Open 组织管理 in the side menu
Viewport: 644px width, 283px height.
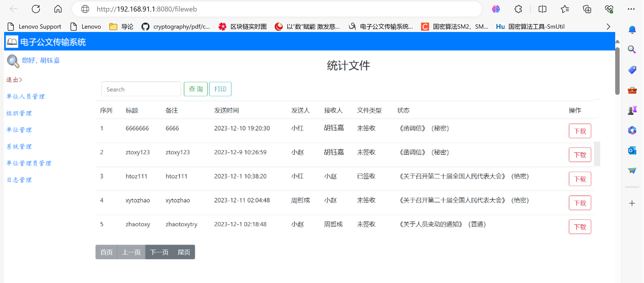[19, 113]
